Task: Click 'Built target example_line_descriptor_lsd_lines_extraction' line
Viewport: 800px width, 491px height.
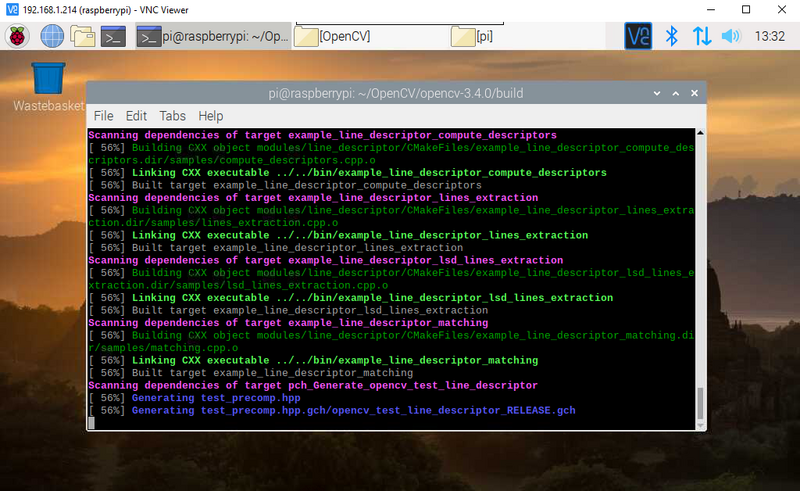Action: [x=288, y=310]
